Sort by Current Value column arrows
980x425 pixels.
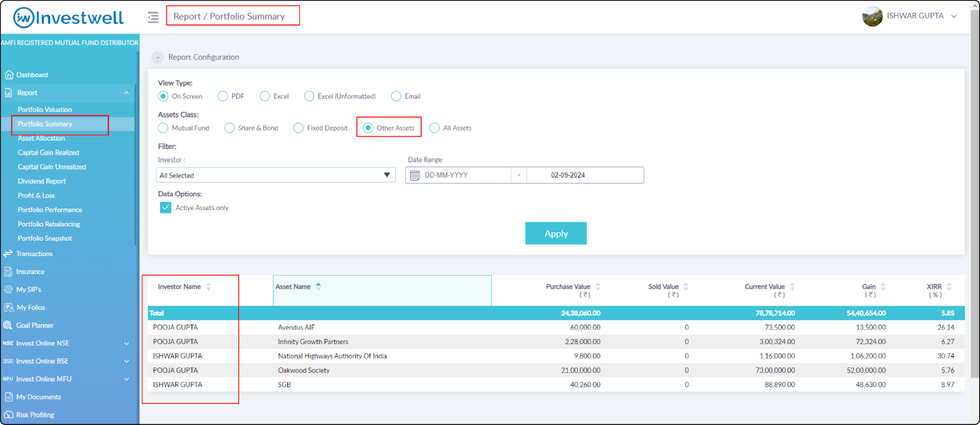pos(792,287)
